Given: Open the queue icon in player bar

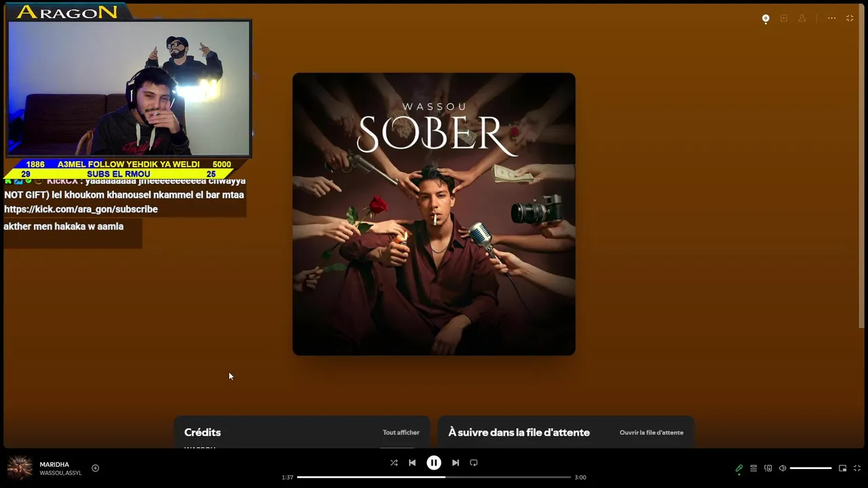Looking at the screenshot, I should click(x=753, y=468).
